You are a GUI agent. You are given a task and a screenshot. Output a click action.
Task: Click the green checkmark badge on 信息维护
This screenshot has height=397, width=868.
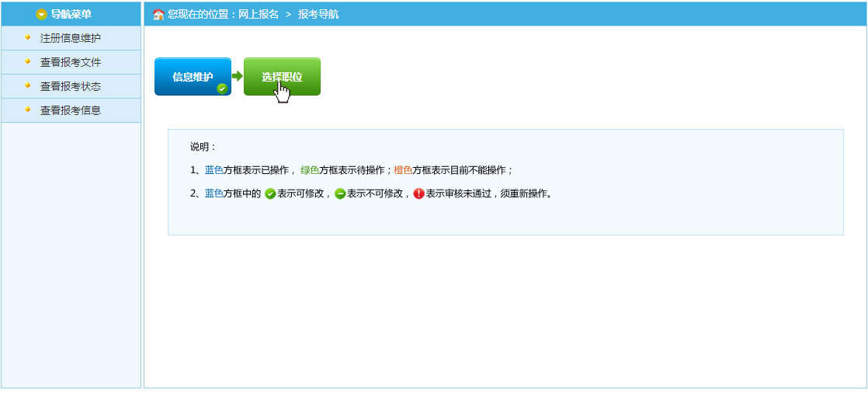click(x=222, y=89)
